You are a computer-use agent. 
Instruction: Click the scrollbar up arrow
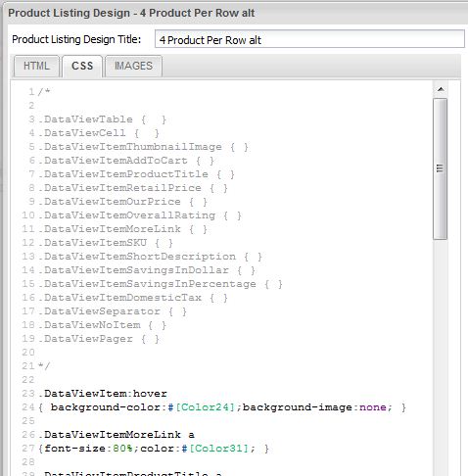click(441, 89)
